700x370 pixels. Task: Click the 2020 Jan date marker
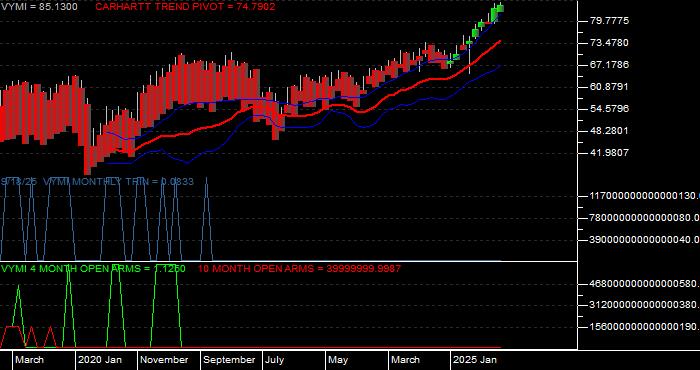point(100,360)
